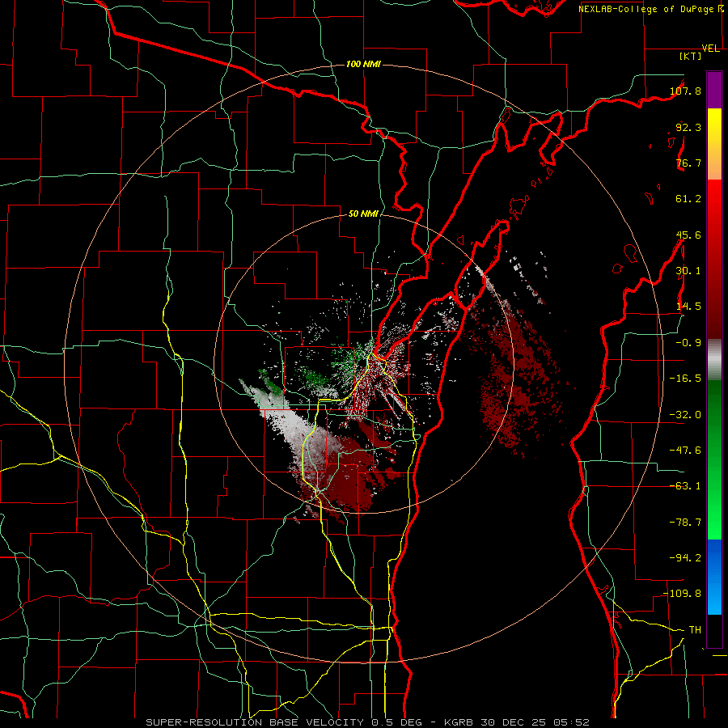Click the -32.0 velocity scale value
Screen dimensions: 728x728
click(685, 415)
